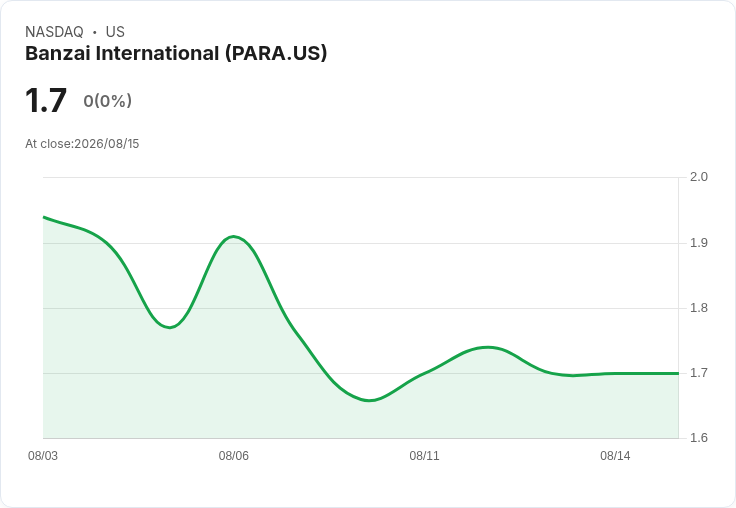Click the 1.7 price axis label
The height and width of the screenshot is (508, 736).
click(x=698, y=373)
